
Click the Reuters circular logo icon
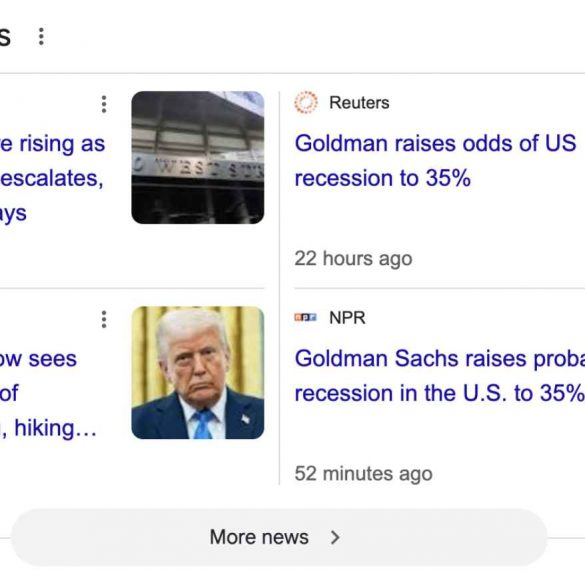[x=306, y=102]
